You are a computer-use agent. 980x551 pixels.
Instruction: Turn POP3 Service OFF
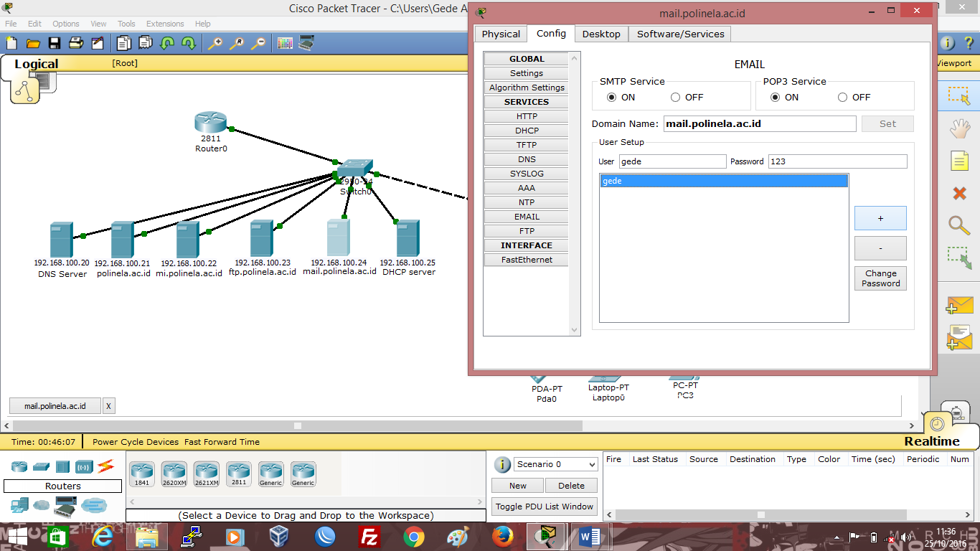(843, 98)
